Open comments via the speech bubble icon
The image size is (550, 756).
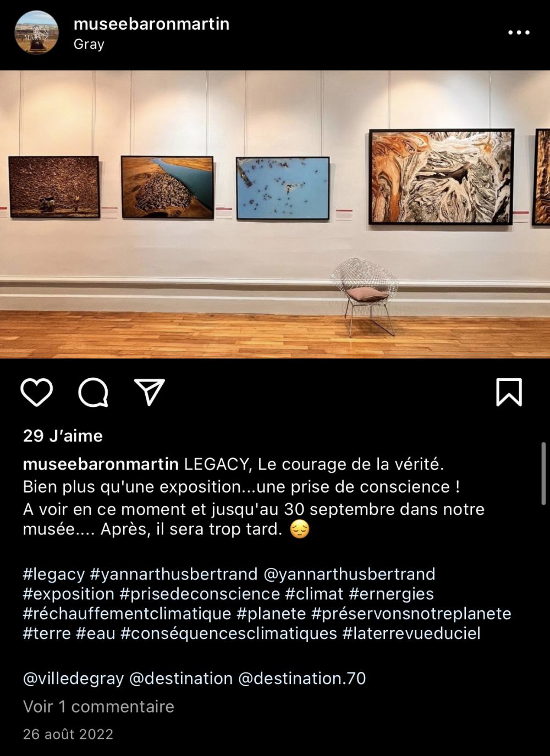point(93,393)
